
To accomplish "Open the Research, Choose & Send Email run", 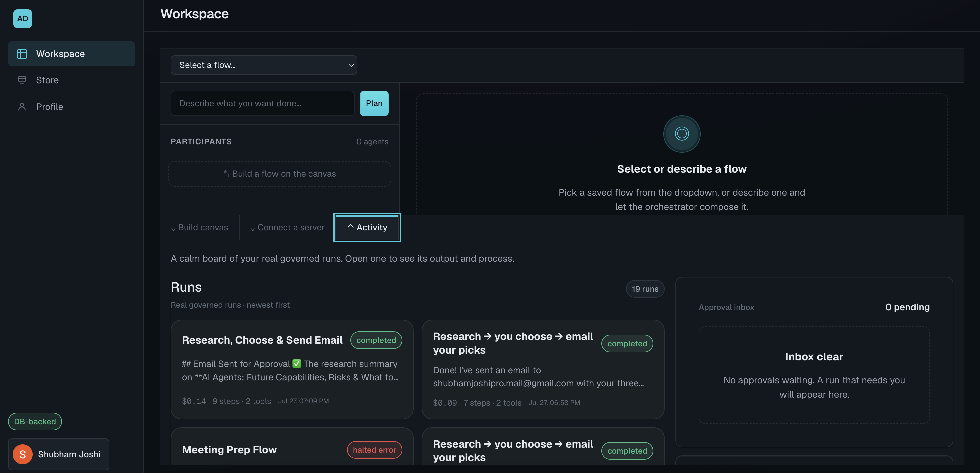I will click(x=292, y=369).
